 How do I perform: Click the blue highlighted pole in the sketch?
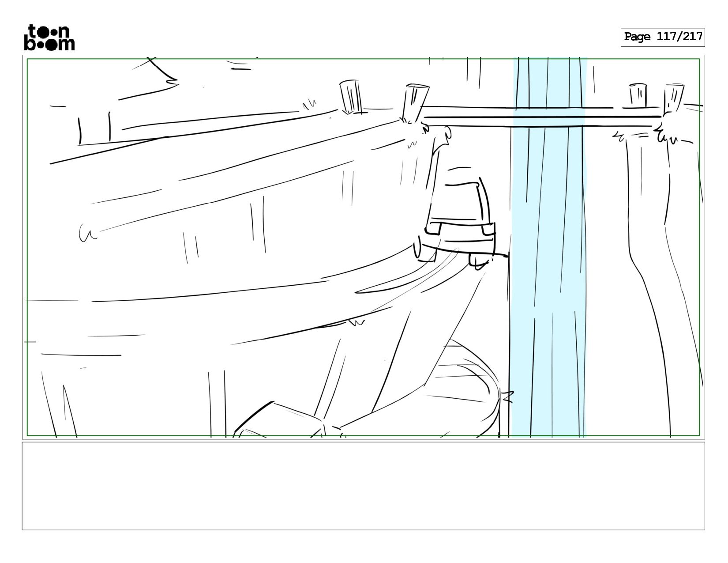[548, 247]
